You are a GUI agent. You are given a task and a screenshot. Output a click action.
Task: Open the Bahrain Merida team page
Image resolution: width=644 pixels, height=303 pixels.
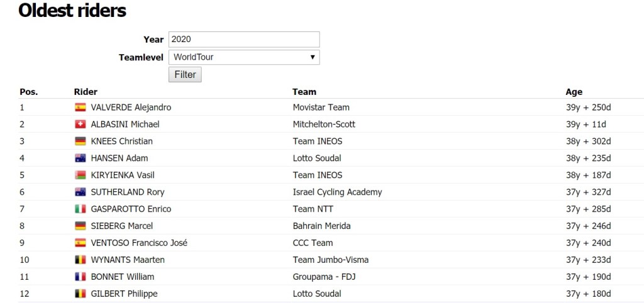321,226
